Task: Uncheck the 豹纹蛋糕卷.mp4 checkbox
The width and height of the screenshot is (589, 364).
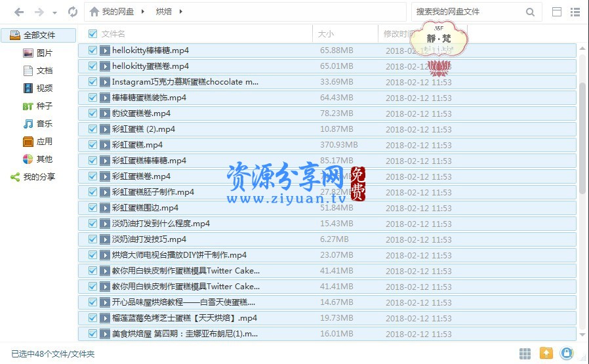Action: 92,113
